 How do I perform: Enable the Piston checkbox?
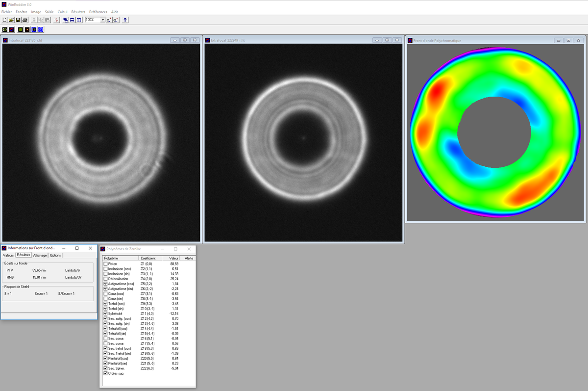click(x=105, y=264)
